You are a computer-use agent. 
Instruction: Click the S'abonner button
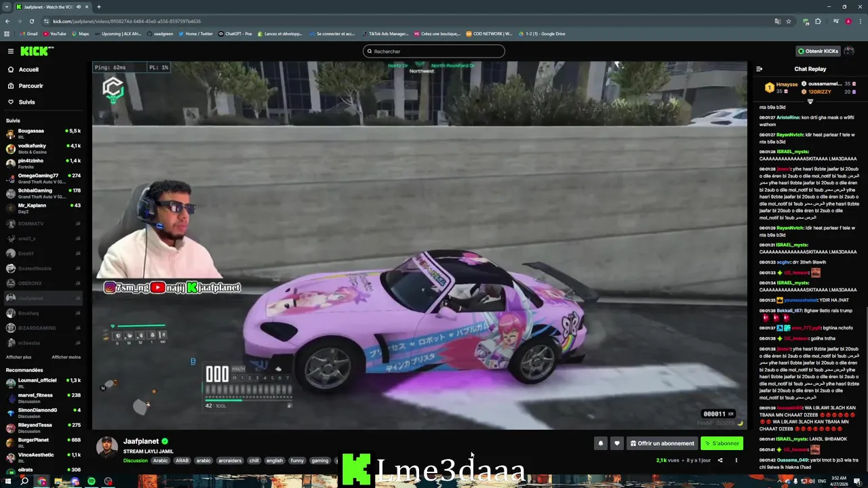[722, 443]
